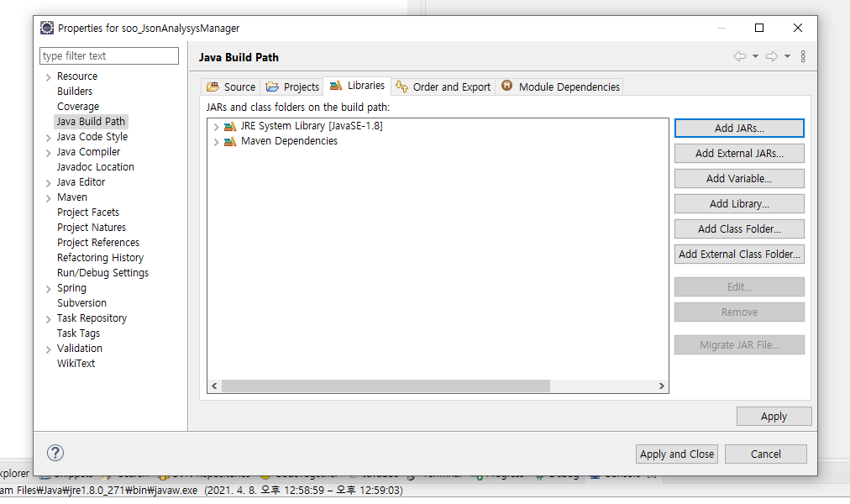This screenshot has height=504, width=850.
Task: Maximize the Properties dialog window
Action: tap(759, 28)
